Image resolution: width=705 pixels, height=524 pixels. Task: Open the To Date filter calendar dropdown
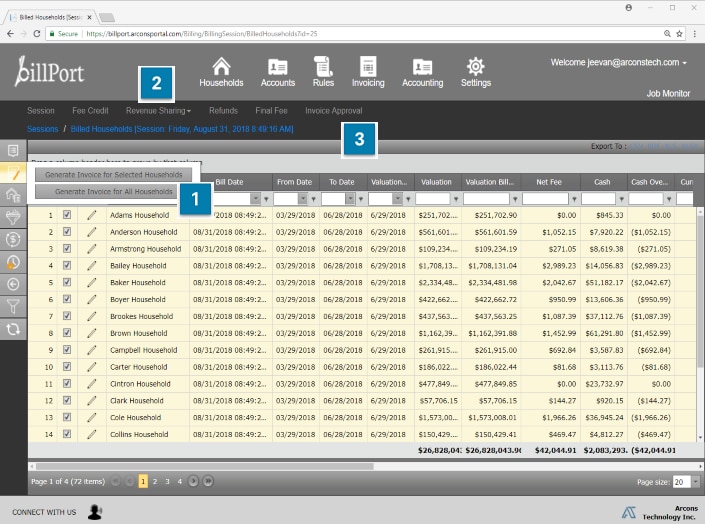[x=350, y=198]
